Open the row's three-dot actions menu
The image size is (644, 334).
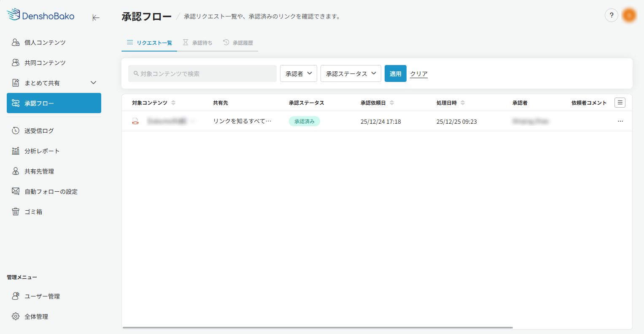coord(620,121)
